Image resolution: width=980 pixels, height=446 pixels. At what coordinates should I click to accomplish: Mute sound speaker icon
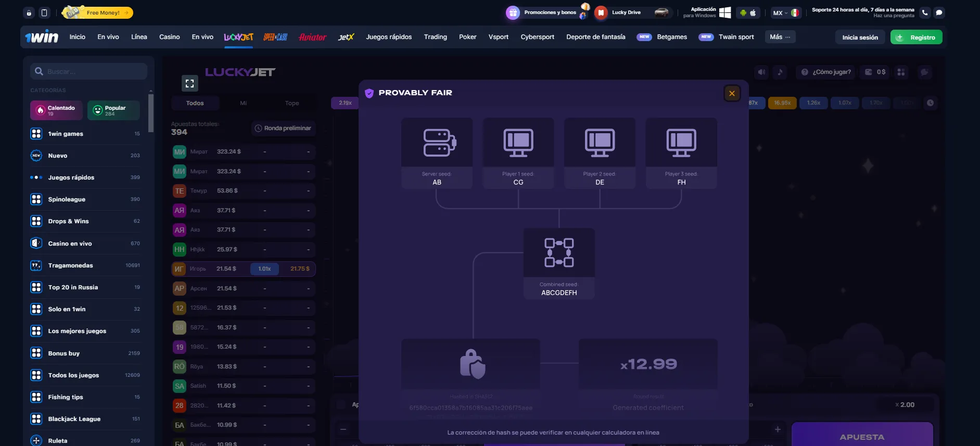(x=761, y=72)
